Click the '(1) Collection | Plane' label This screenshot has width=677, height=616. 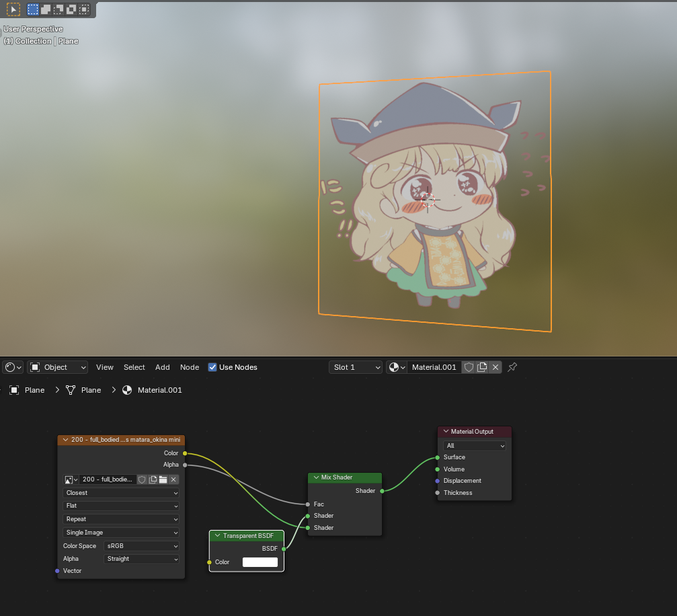[41, 41]
